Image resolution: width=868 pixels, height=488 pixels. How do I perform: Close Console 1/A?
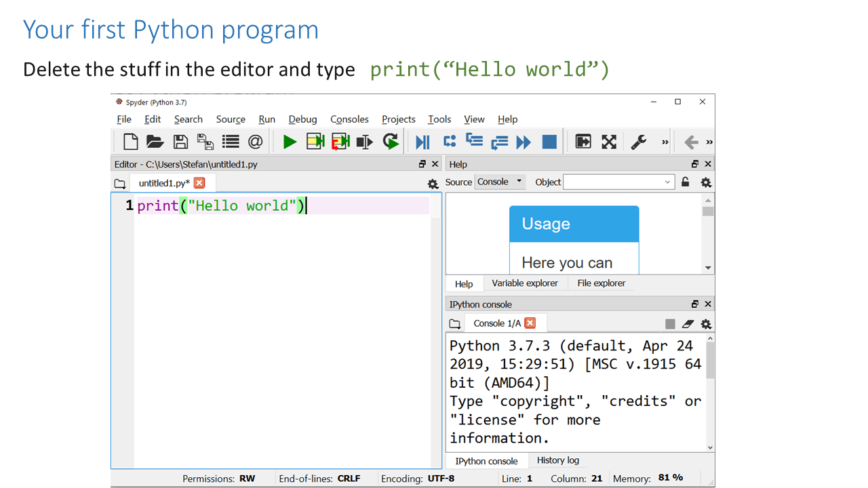pos(531,323)
